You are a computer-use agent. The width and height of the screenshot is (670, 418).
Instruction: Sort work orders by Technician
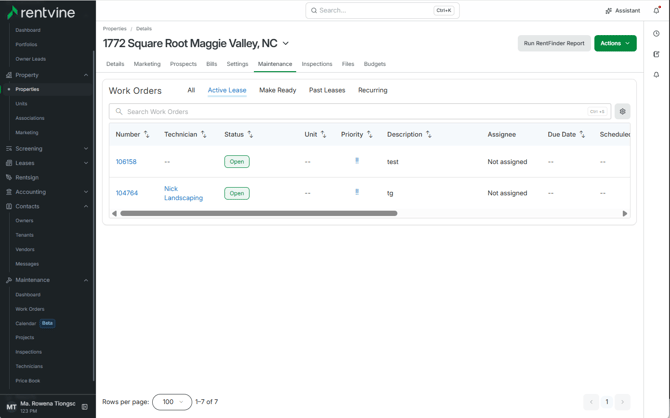(x=204, y=134)
